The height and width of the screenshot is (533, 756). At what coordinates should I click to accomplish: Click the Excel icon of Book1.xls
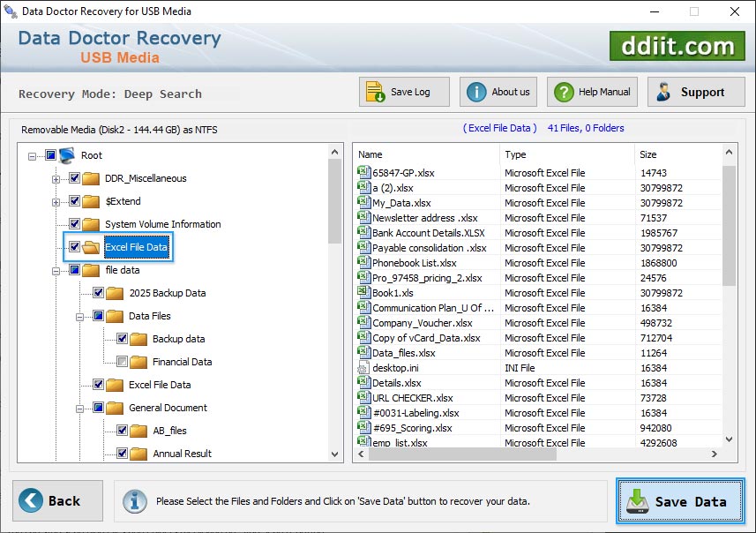363,292
